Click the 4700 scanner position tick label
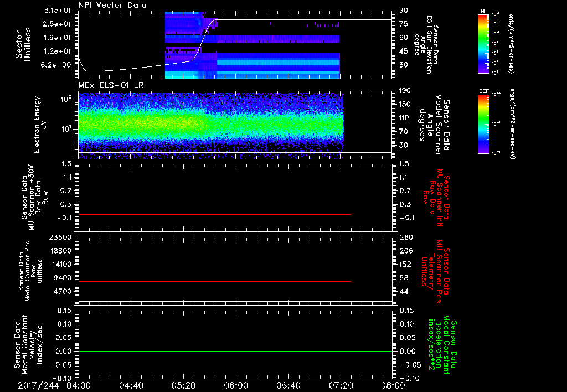This screenshot has width=567, height=392. [63, 291]
